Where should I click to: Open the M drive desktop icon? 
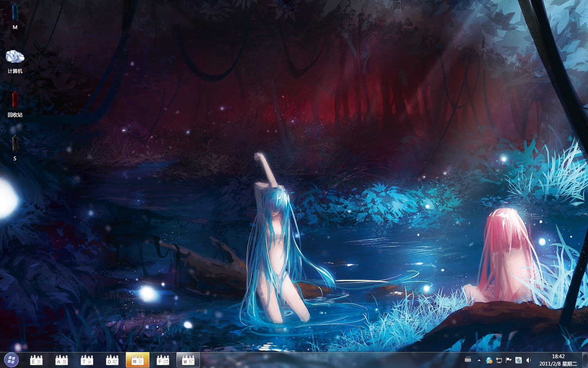pos(15,16)
